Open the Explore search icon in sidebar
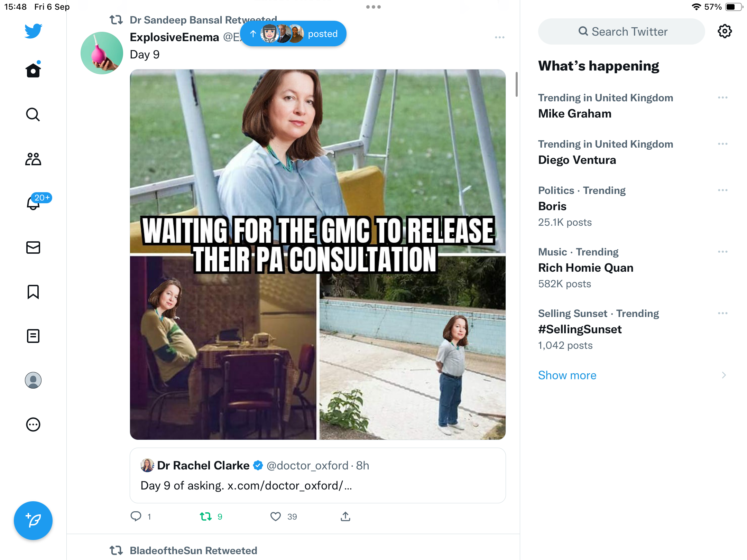The height and width of the screenshot is (560, 747). pyautogui.click(x=33, y=114)
